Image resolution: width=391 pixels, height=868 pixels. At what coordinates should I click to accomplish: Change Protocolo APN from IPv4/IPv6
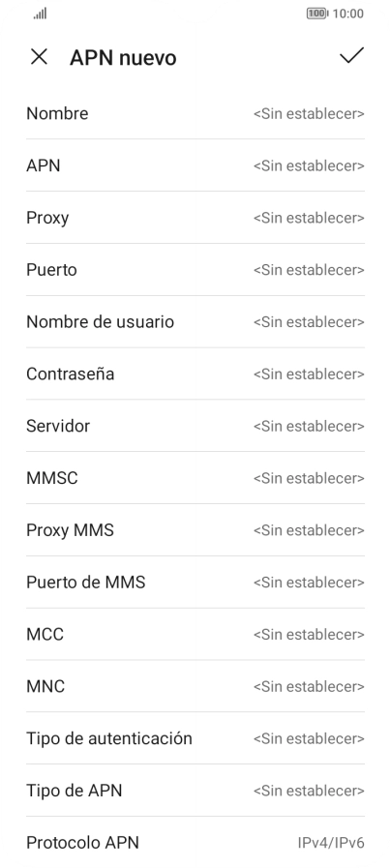point(195,842)
